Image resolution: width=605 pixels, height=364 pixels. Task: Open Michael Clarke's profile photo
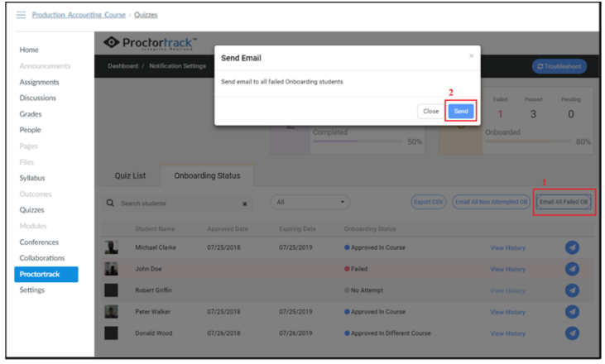111,247
